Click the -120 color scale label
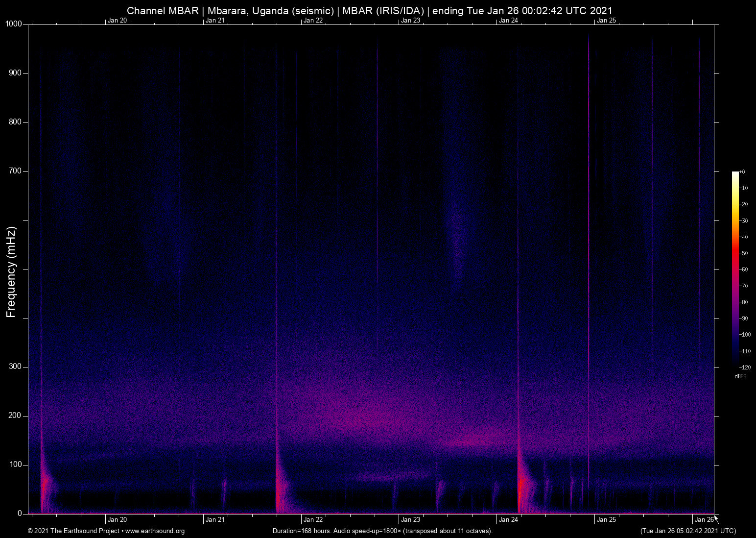The image size is (756, 538). [x=745, y=367]
